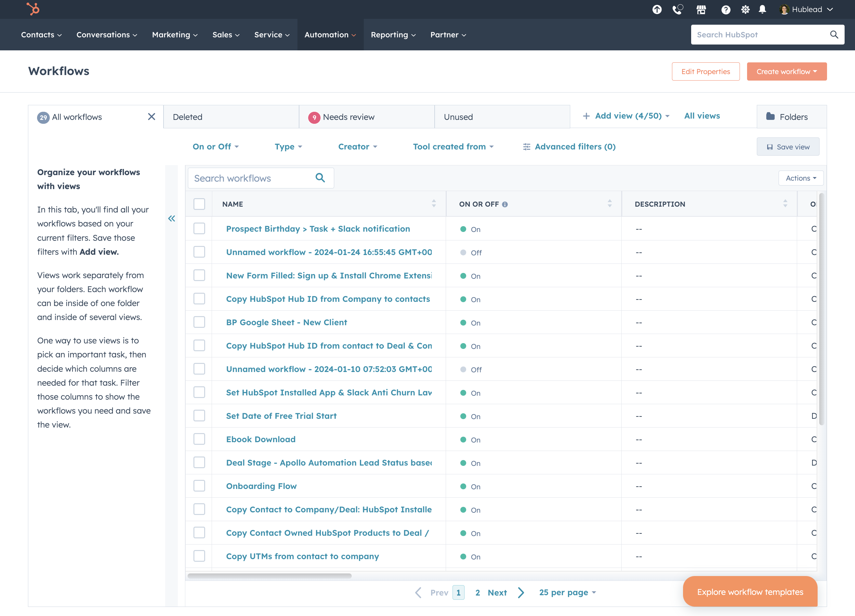Open the Reporting menu
The image size is (855, 616).
pos(393,35)
